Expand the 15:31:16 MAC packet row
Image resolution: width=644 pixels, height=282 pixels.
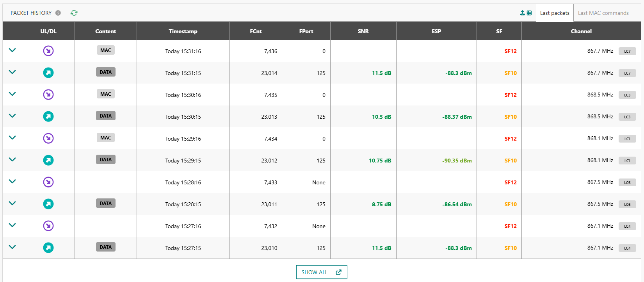click(12, 50)
